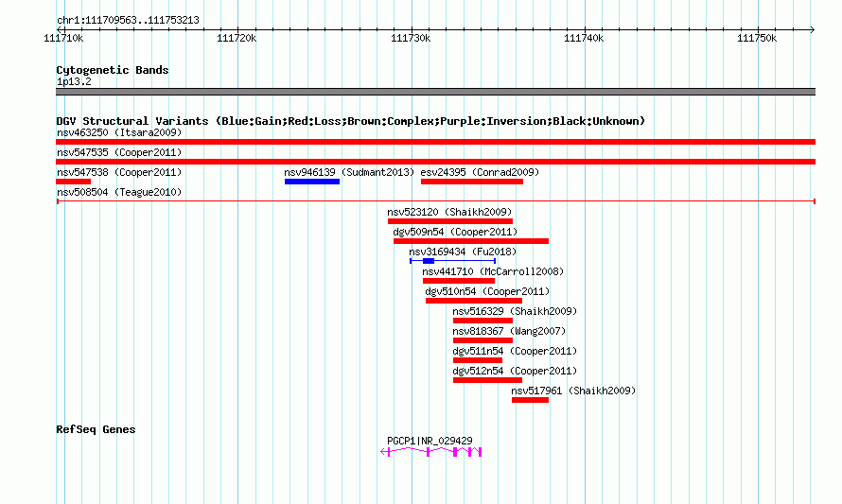Image resolution: width=842 pixels, height=504 pixels.
Task: Click the 111720k ruler tick label
Action: (x=237, y=38)
